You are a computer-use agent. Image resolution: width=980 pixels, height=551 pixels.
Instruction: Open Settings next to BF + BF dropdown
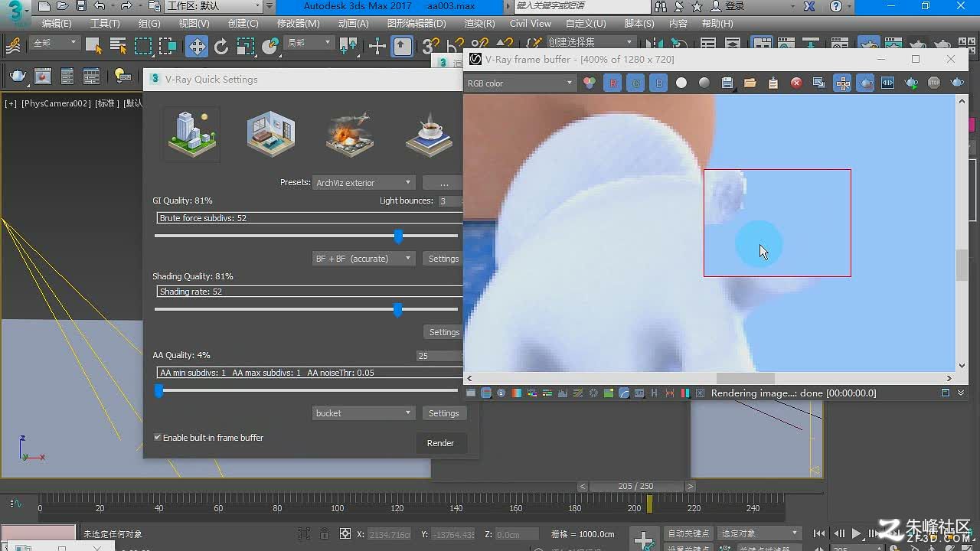coord(443,259)
